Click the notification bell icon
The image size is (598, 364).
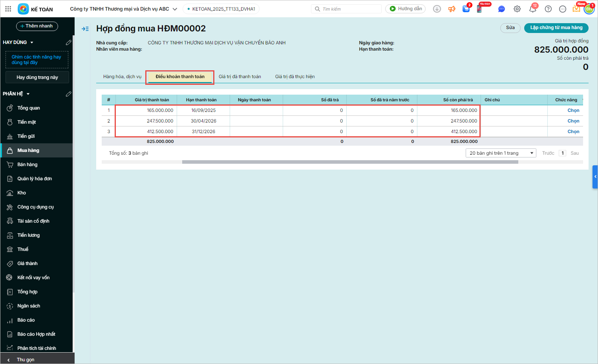[532, 9]
